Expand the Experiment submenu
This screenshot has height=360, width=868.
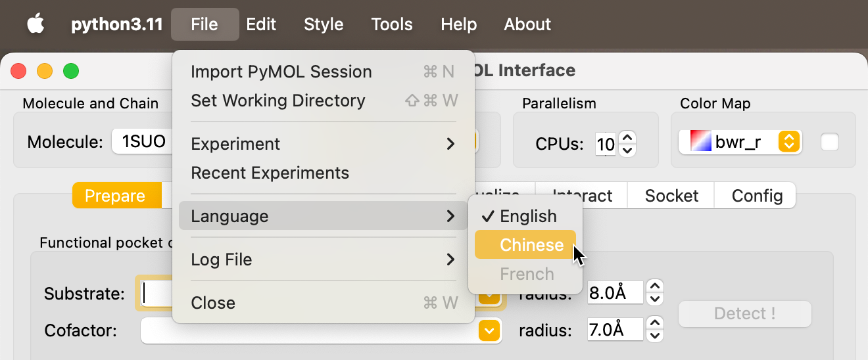(324, 144)
